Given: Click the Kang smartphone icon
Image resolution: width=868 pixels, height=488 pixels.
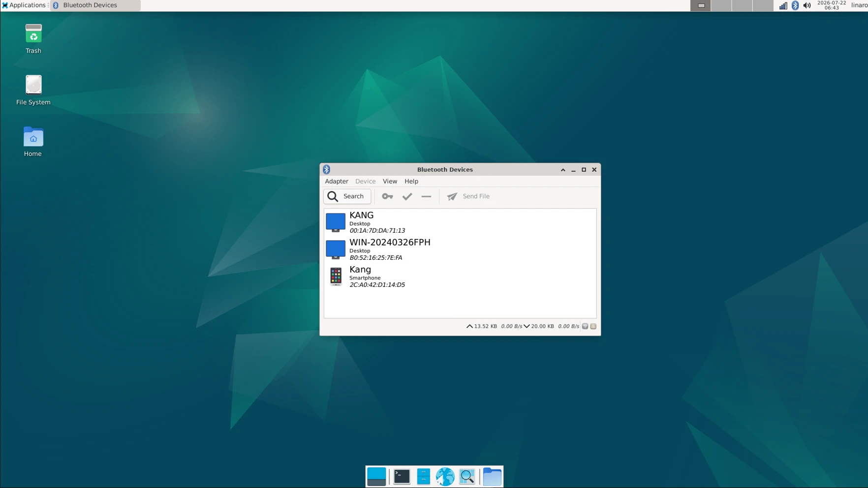Looking at the screenshot, I should pos(336,276).
